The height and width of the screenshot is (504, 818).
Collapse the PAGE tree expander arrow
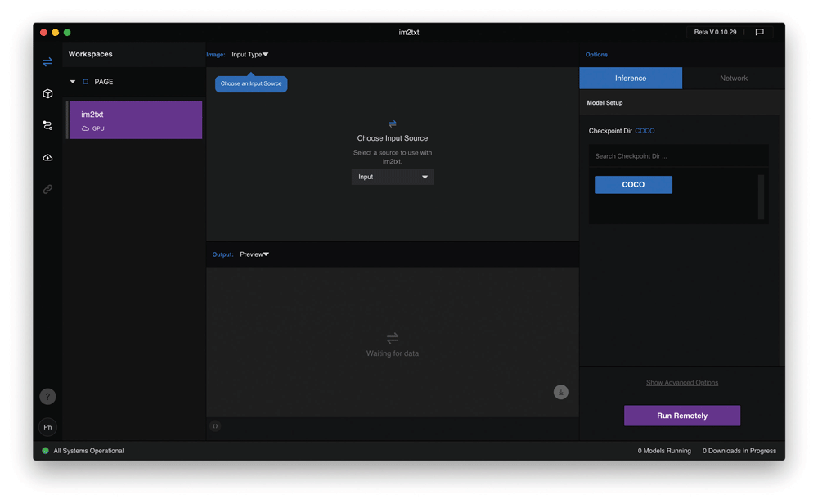pyautogui.click(x=73, y=82)
